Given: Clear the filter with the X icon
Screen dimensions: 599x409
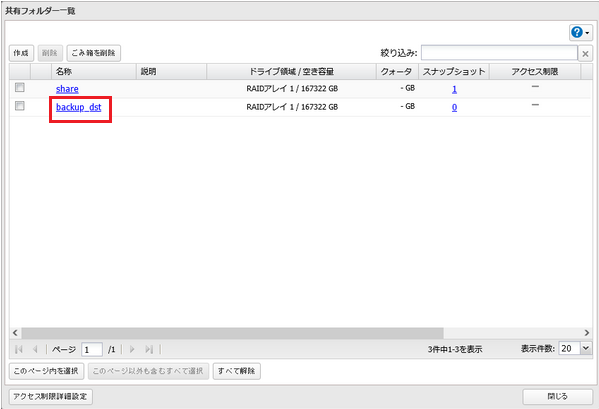Looking at the screenshot, I should coord(585,54).
